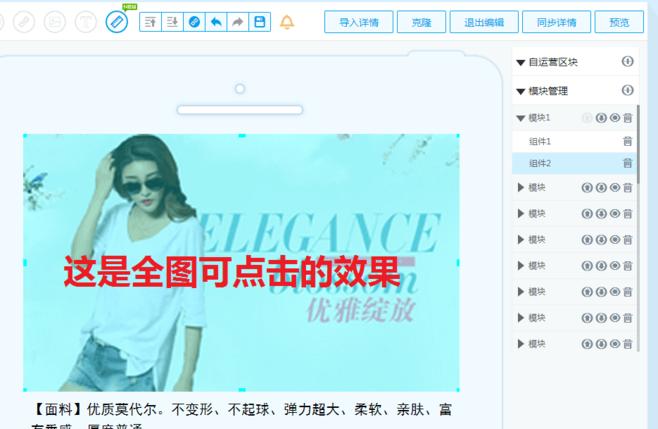Collapse the 模块1 tree node

point(521,118)
